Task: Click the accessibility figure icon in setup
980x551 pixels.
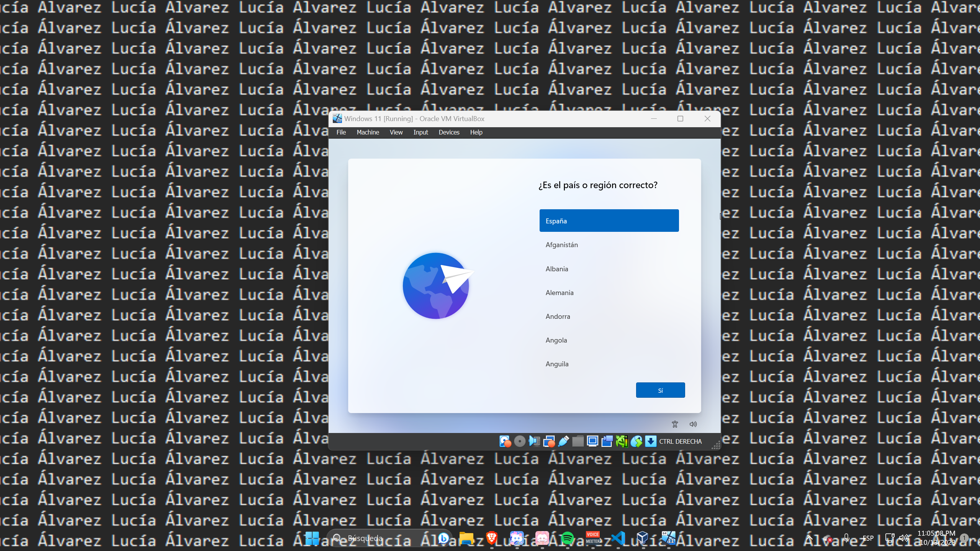Action: [x=675, y=424]
